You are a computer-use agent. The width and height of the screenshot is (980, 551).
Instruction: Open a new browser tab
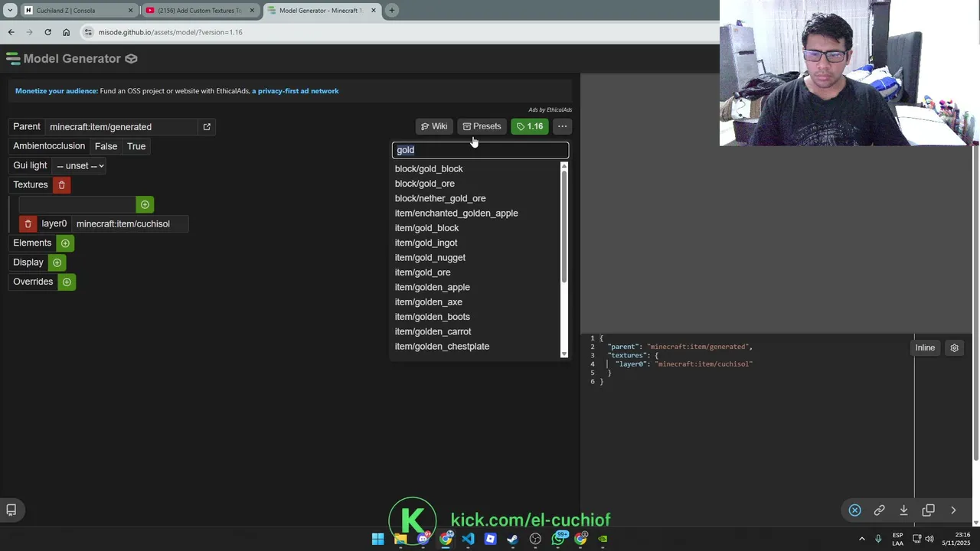point(391,11)
